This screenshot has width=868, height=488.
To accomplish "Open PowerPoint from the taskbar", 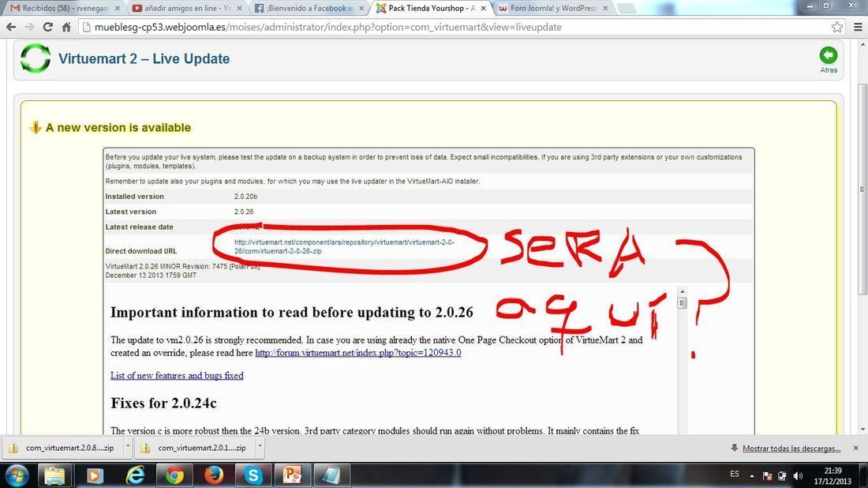I will point(292,476).
